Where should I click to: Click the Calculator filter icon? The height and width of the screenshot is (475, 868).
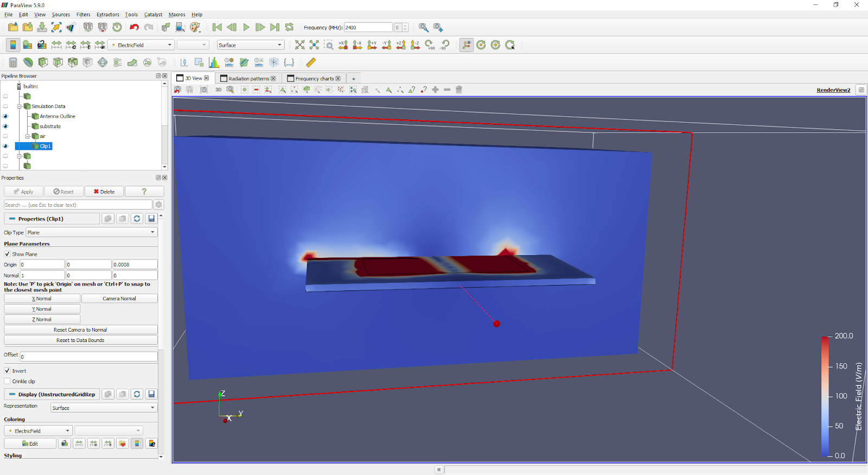tap(13, 62)
